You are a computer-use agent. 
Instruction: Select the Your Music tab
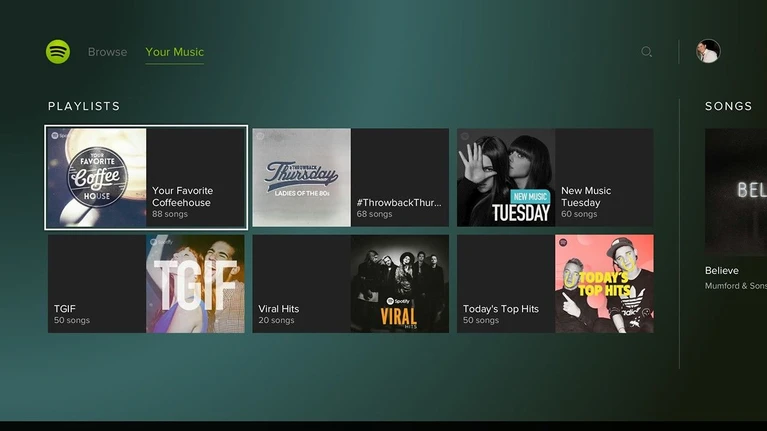click(x=174, y=52)
